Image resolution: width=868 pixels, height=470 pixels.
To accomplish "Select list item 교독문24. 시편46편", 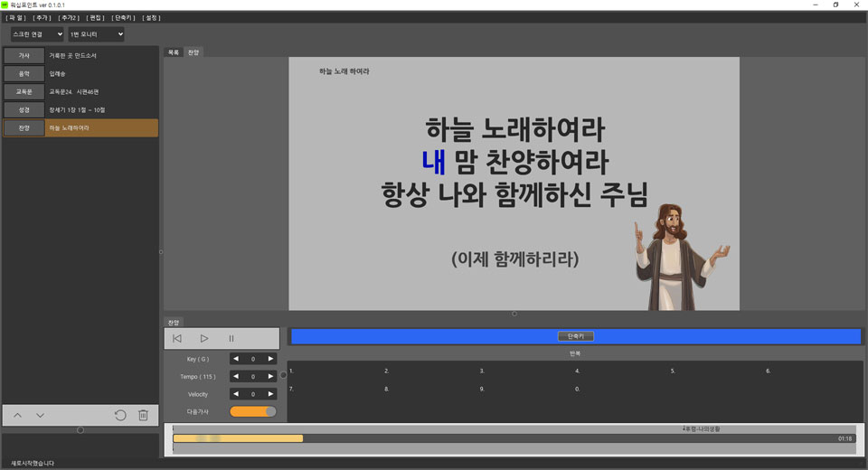I will (73, 92).
